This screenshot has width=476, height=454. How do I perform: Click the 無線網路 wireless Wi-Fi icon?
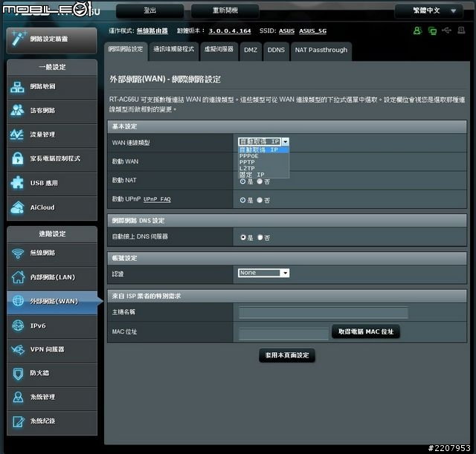[17, 253]
